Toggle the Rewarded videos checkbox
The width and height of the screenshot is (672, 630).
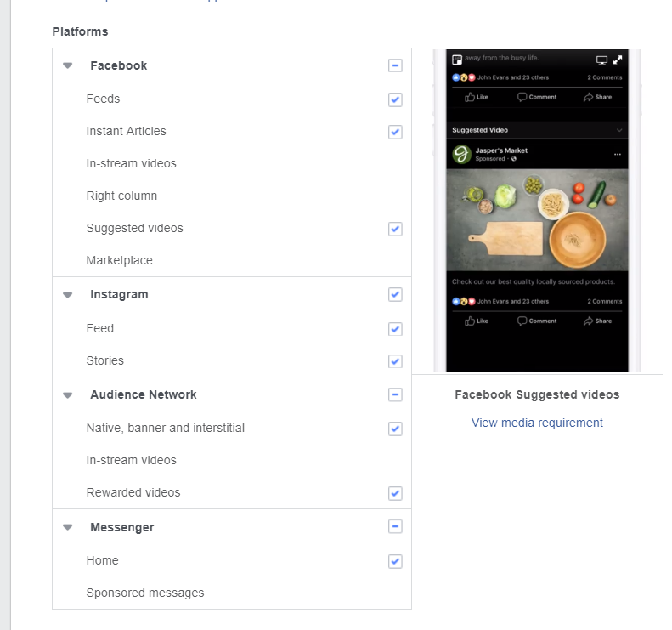[395, 493]
